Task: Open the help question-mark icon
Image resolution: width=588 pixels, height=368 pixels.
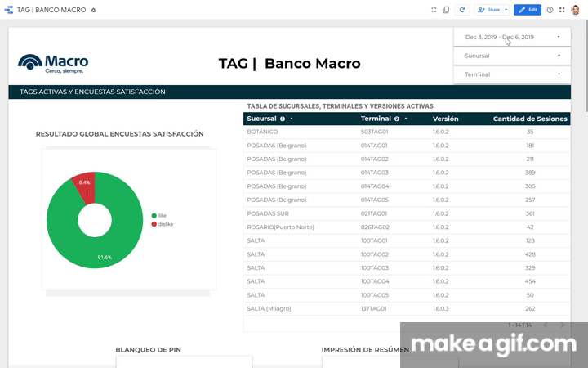Action: (550, 10)
